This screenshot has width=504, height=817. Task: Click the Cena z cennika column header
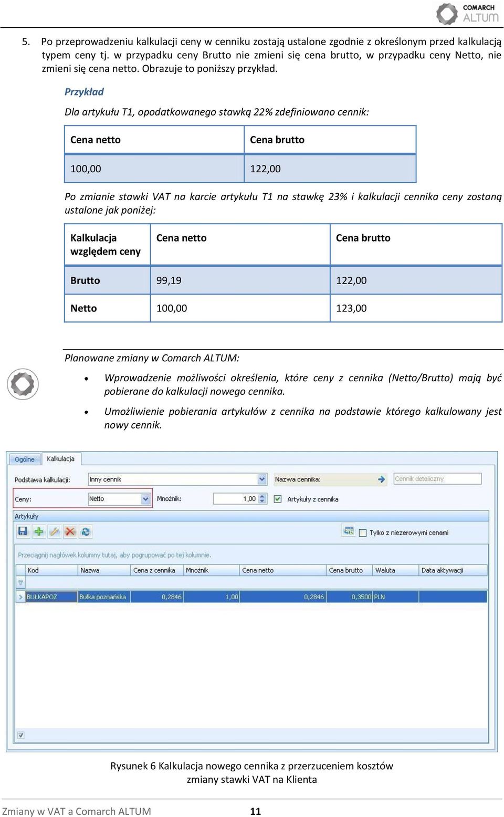[x=157, y=570]
